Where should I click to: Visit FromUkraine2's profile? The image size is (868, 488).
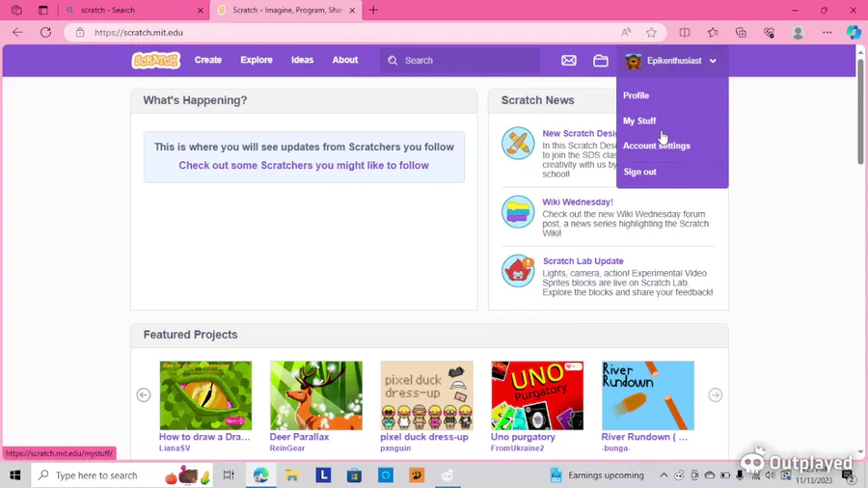coord(517,448)
